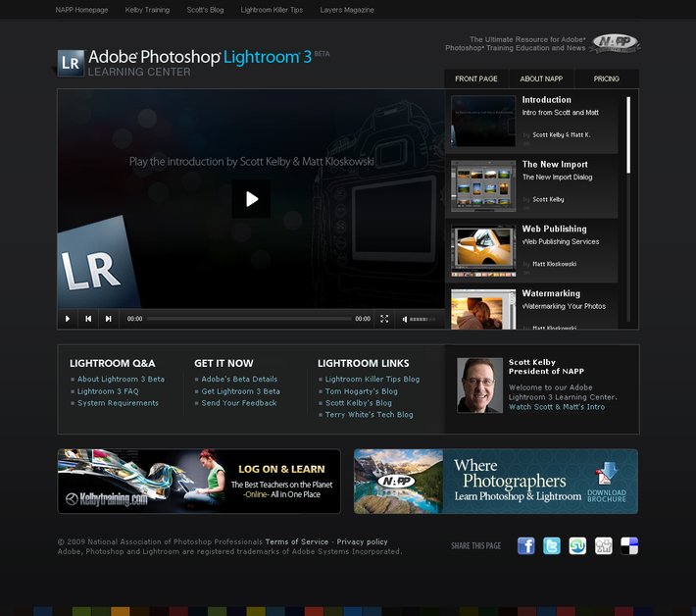The width and height of the screenshot is (696, 616).
Task: Click Watch Scott & Matt's Intro link
Action: pos(557,407)
